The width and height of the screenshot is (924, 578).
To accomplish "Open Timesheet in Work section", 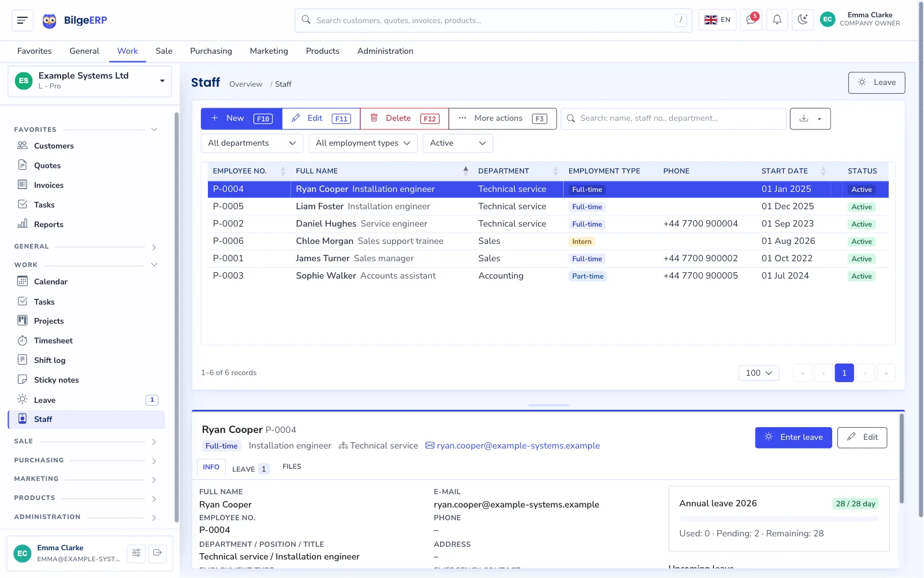I will (x=85, y=340).
